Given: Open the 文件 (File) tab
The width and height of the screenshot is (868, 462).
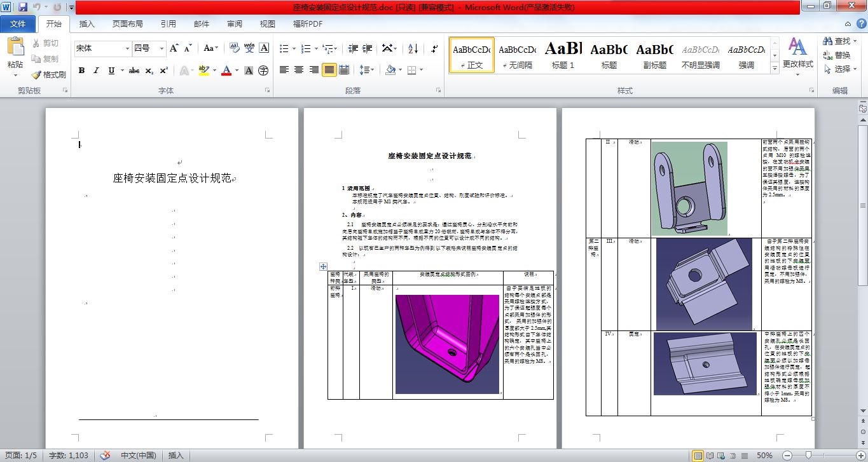Looking at the screenshot, I should coord(18,24).
